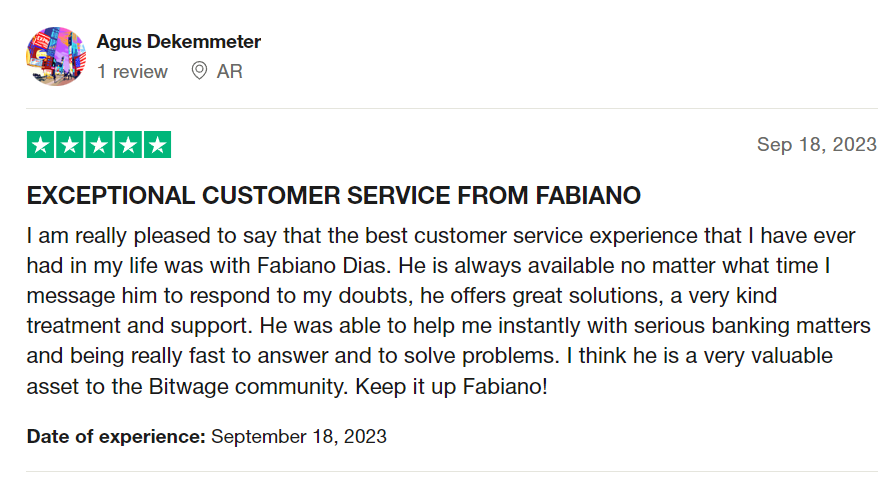Image resolution: width=892 pixels, height=481 pixels.
Task: Click the third green rating star
Action: [99, 145]
